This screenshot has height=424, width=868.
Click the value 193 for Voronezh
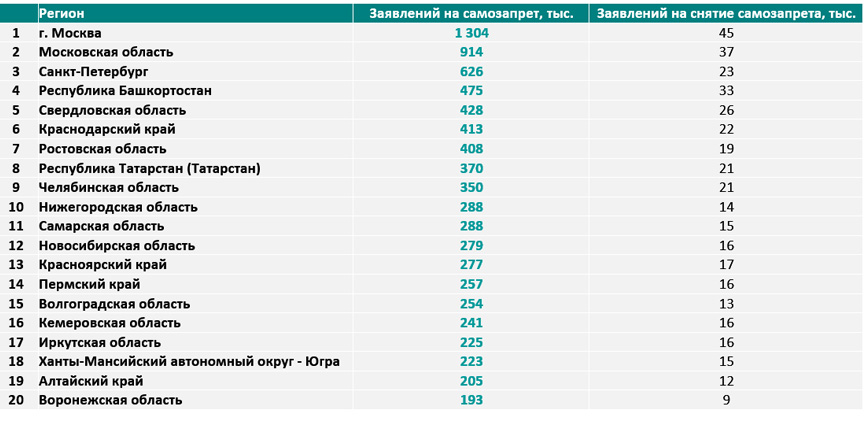point(471,400)
